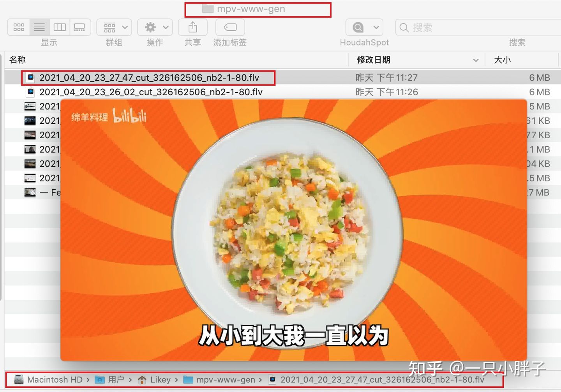Switch to gallery view mode

coord(80,27)
